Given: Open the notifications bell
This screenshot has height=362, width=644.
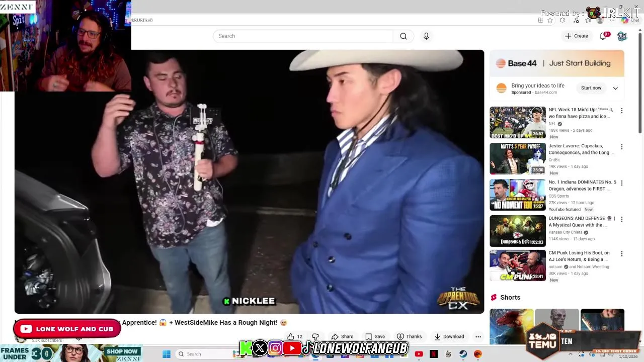Looking at the screenshot, I should (603, 36).
